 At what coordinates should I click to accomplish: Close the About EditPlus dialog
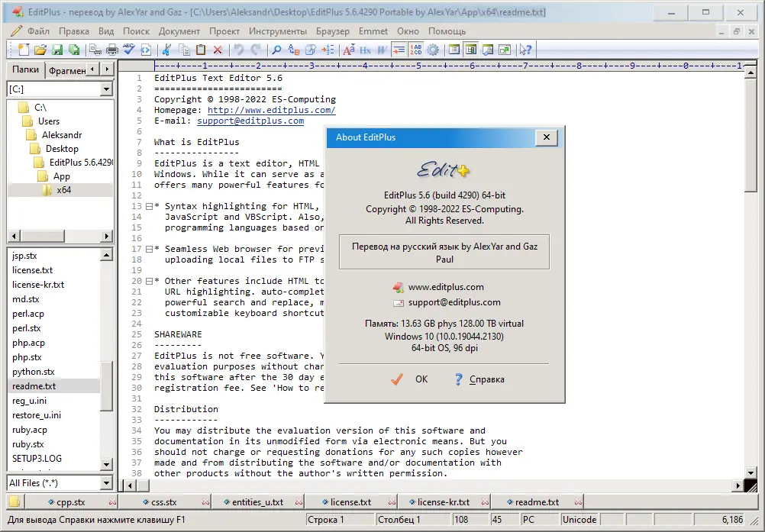click(547, 137)
